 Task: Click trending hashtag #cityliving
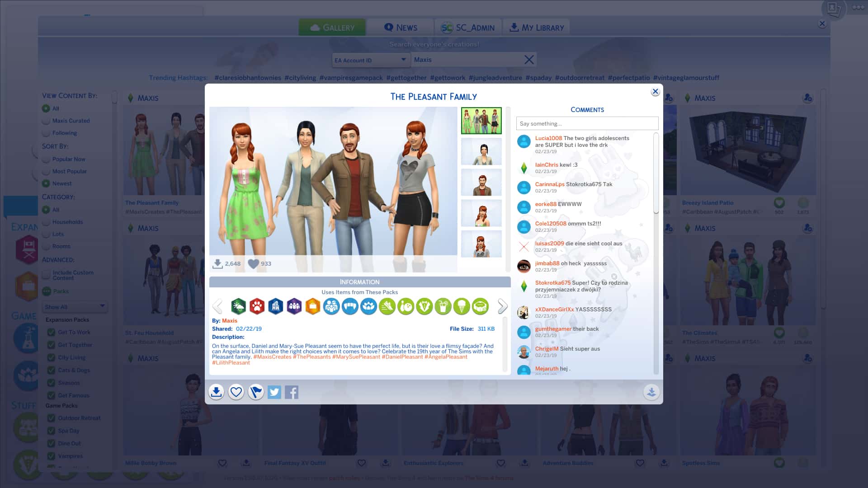[x=300, y=78]
